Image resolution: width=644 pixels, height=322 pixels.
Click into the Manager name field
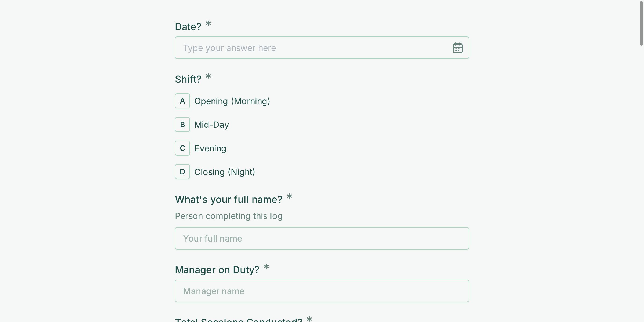point(322,291)
